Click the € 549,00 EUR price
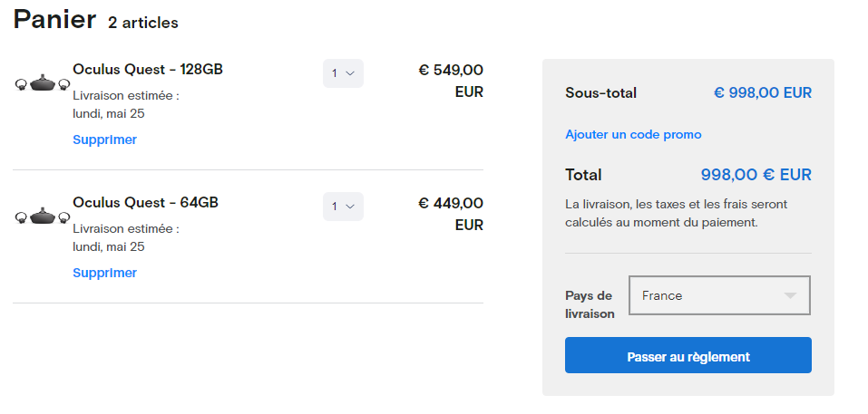 coord(451,80)
